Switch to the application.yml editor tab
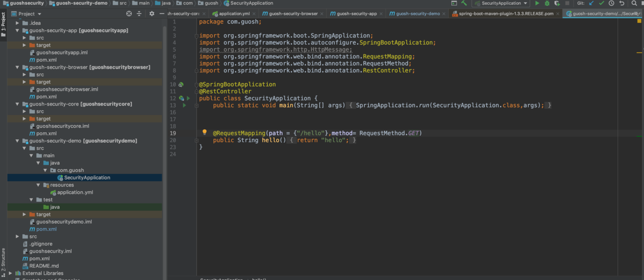 (x=231, y=14)
